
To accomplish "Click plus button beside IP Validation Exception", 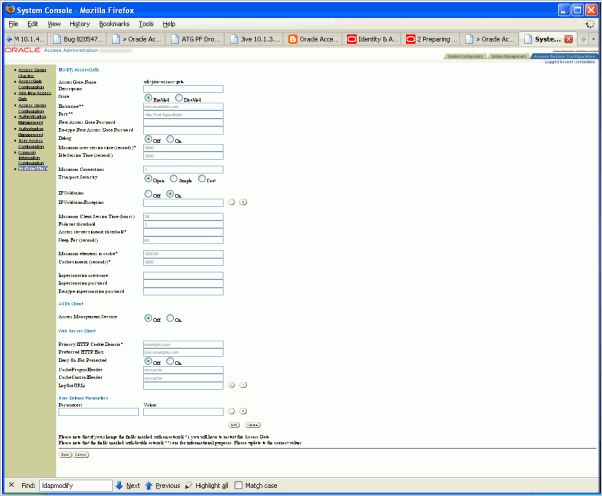I will click(243, 202).
